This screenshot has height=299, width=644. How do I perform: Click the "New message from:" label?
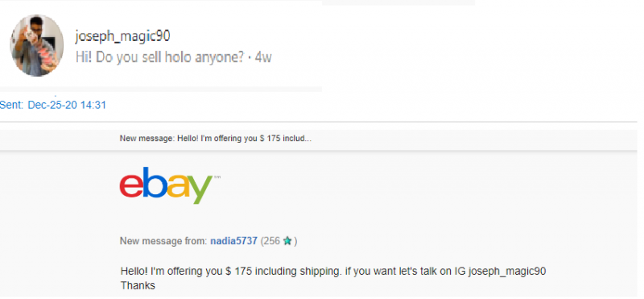(x=163, y=241)
